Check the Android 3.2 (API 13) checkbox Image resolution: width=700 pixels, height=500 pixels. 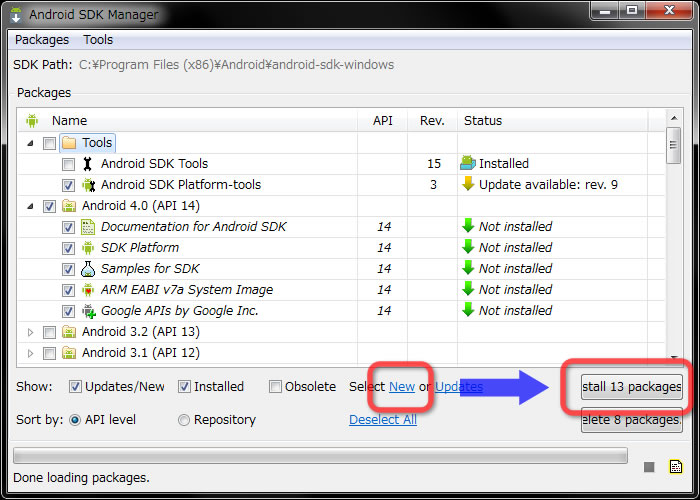click(49, 332)
